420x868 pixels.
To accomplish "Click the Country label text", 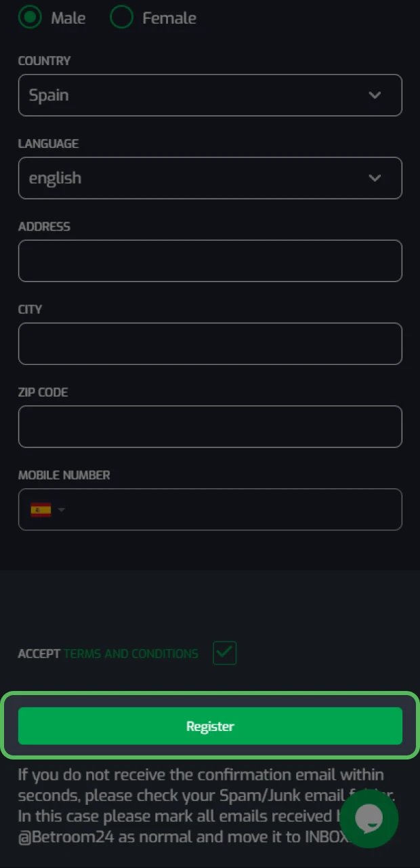I will click(44, 60).
